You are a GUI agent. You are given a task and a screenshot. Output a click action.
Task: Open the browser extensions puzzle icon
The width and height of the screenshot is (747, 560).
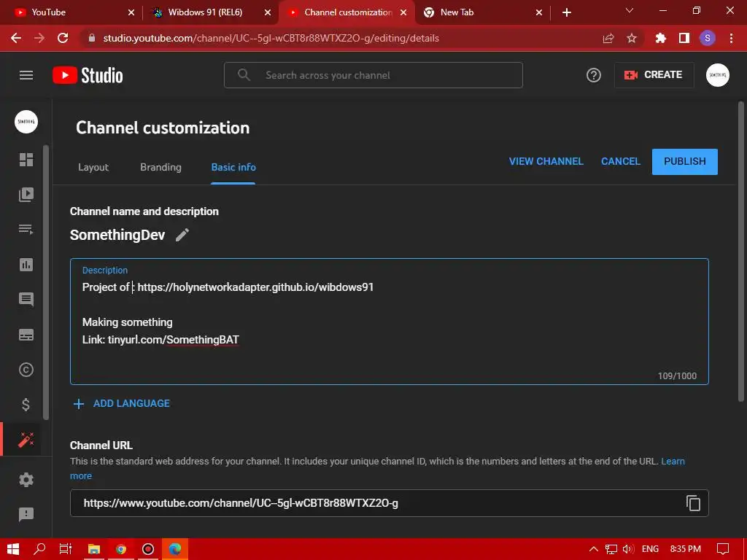coord(660,38)
